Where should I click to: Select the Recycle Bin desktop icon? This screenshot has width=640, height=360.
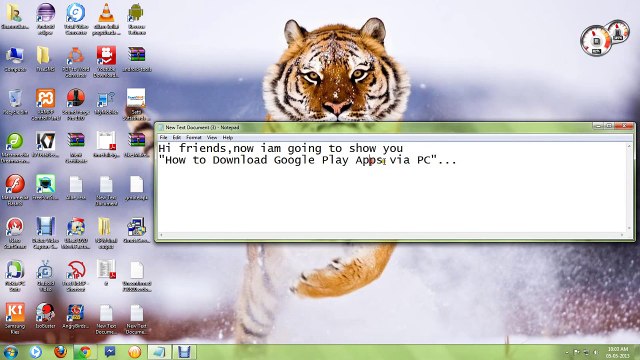tap(15, 102)
